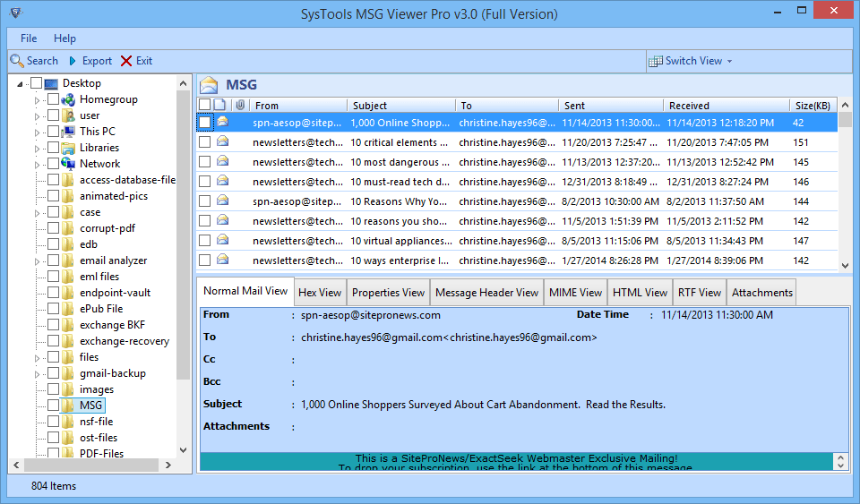Image resolution: width=860 pixels, height=504 pixels.
Task: Click the user folder icon in the tree
Action: [68, 115]
